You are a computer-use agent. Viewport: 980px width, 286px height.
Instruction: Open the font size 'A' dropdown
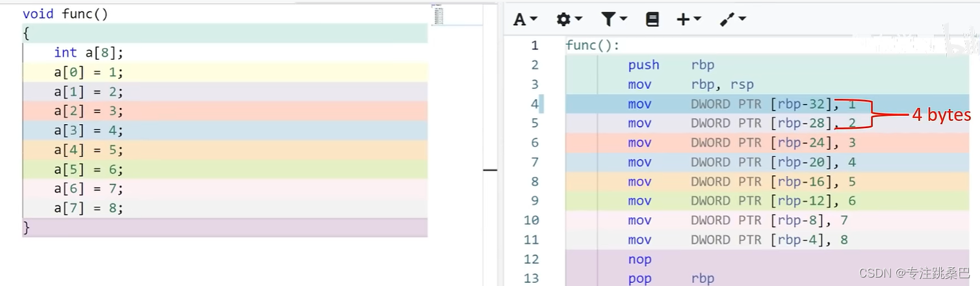point(525,19)
